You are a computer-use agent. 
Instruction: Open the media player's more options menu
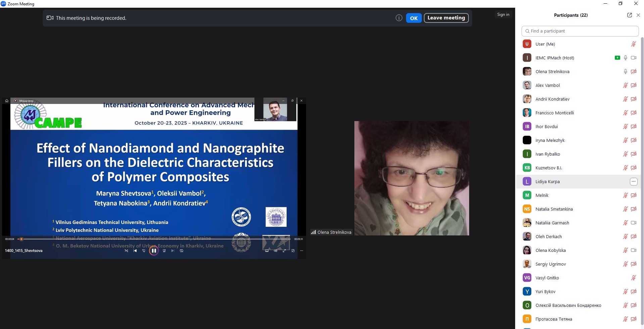[301, 251]
